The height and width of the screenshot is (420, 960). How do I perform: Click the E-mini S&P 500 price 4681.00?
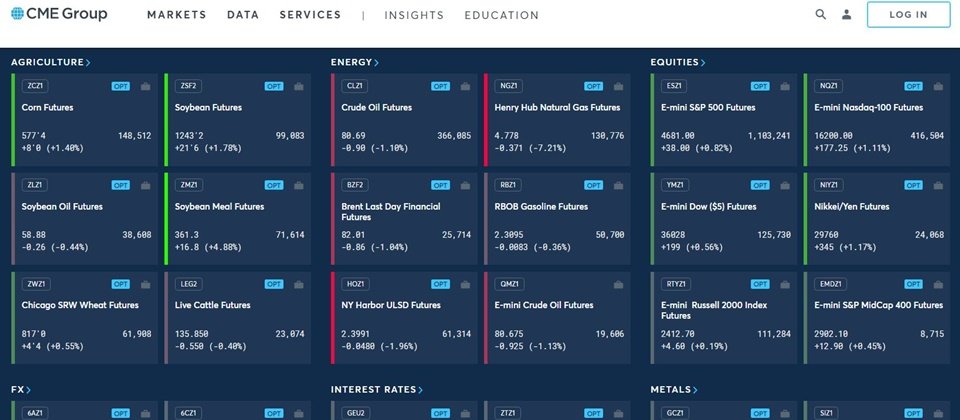click(678, 136)
